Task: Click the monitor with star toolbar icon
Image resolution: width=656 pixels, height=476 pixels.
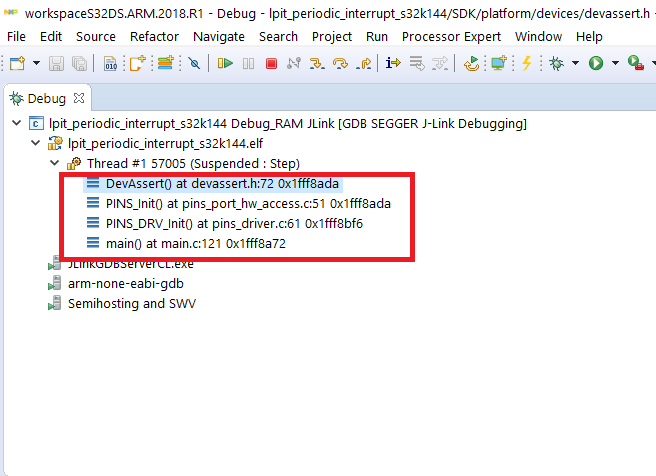Action: pyautogui.click(x=499, y=63)
